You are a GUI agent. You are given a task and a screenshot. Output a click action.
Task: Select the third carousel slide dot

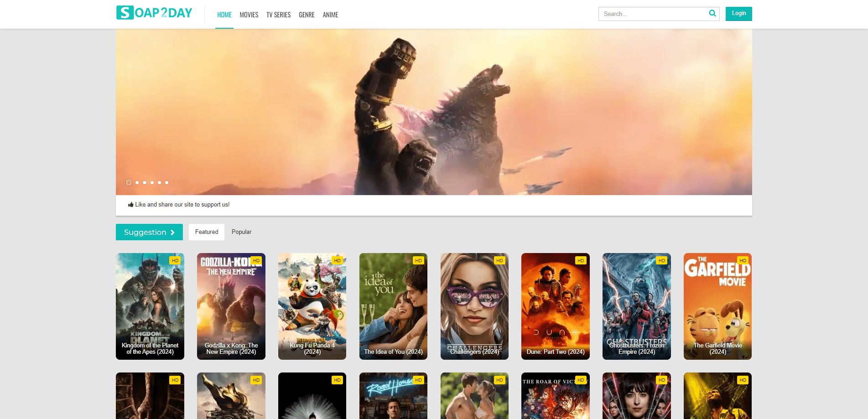pos(145,182)
